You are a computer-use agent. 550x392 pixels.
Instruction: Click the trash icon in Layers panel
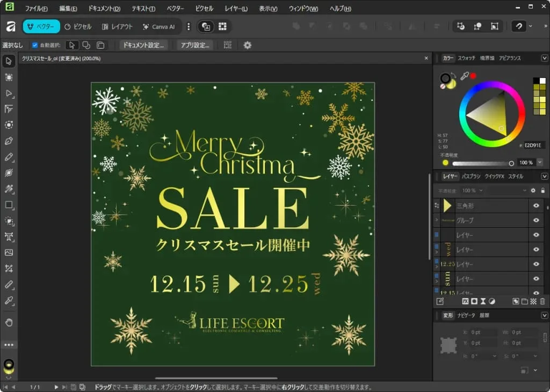tap(542, 302)
